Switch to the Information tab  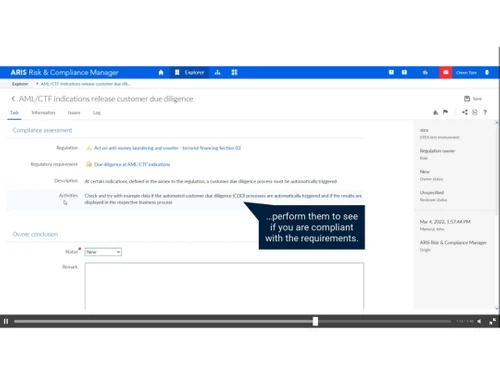coord(43,113)
